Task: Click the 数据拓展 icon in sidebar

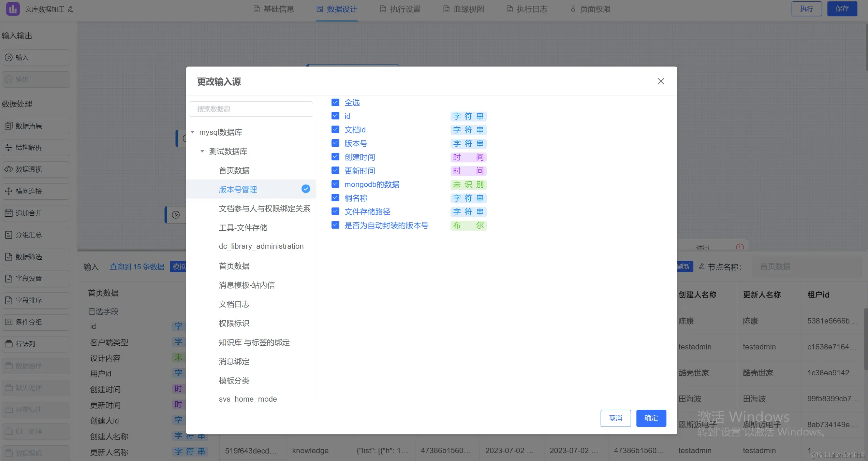Action: (x=9, y=126)
